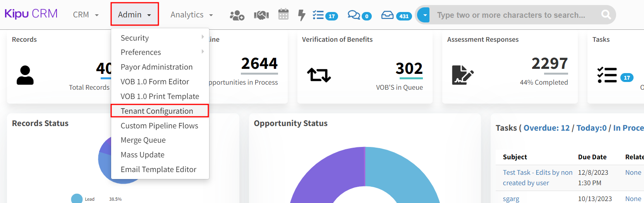The height and width of the screenshot is (203, 644).
Task: Click the lightning bolt quick action icon
Action: [301, 15]
